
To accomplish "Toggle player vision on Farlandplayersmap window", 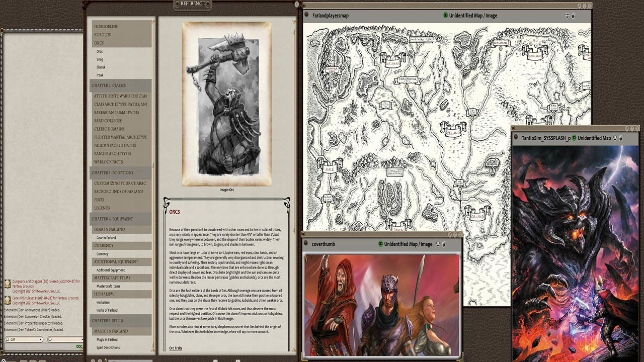I will [x=567, y=15].
